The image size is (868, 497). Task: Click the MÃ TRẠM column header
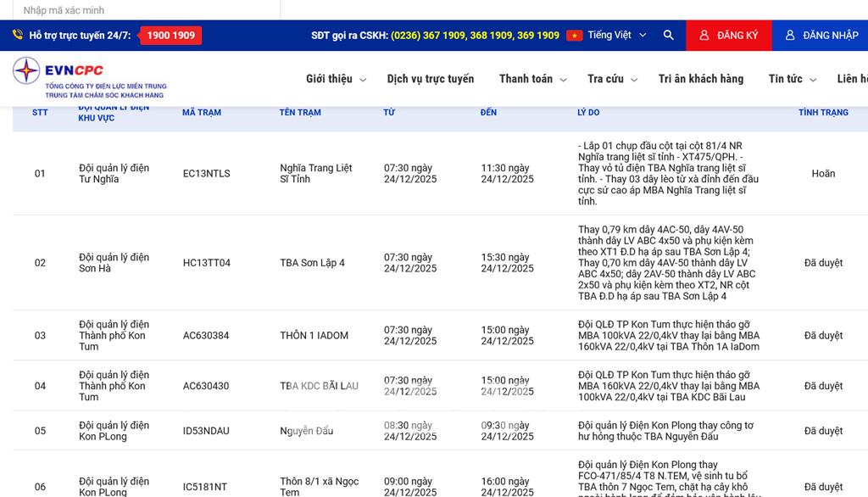(x=202, y=113)
